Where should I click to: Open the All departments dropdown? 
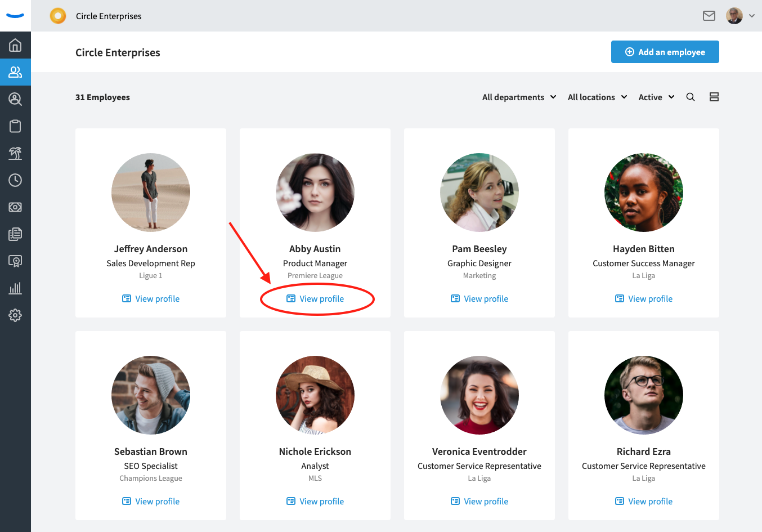click(x=519, y=97)
